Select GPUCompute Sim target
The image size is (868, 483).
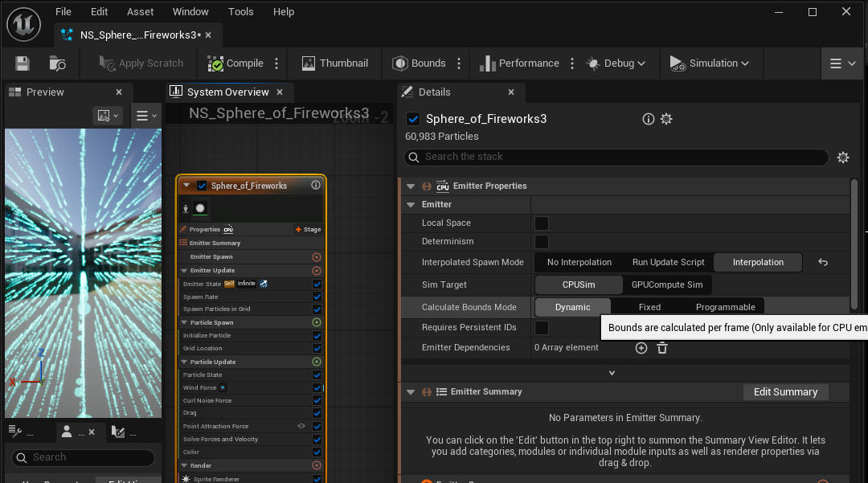point(667,285)
